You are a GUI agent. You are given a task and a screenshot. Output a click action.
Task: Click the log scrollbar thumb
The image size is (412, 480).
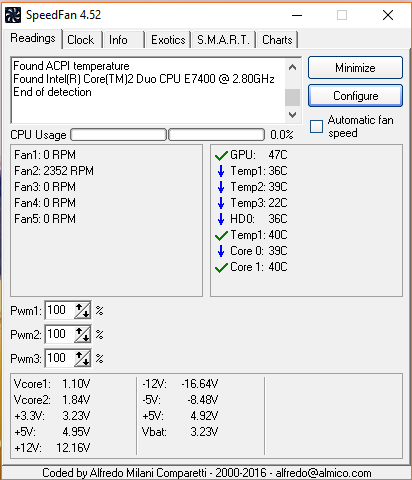click(x=292, y=97)
